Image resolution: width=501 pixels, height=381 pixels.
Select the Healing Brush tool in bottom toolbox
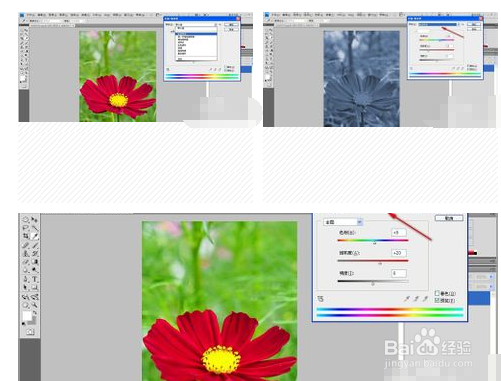pyautogui.click(x=25, y=245)
